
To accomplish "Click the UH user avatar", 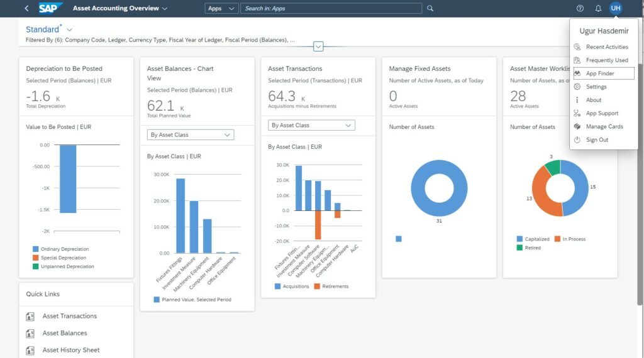I will pyautogui.click(x=615, y=8).
